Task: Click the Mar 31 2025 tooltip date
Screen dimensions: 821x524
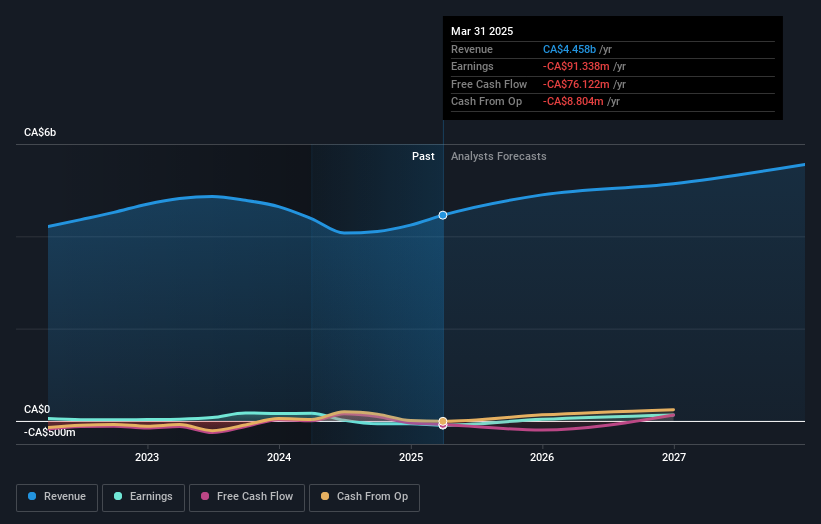Action: tap(482, 31)
